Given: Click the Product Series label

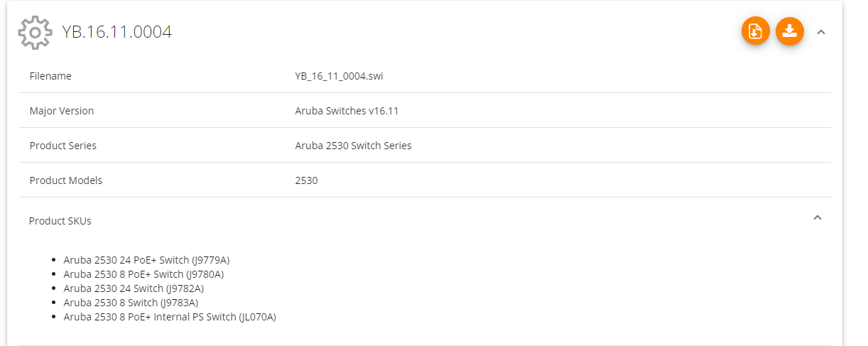Looking at the screenshot, I should tap(63, 146).
